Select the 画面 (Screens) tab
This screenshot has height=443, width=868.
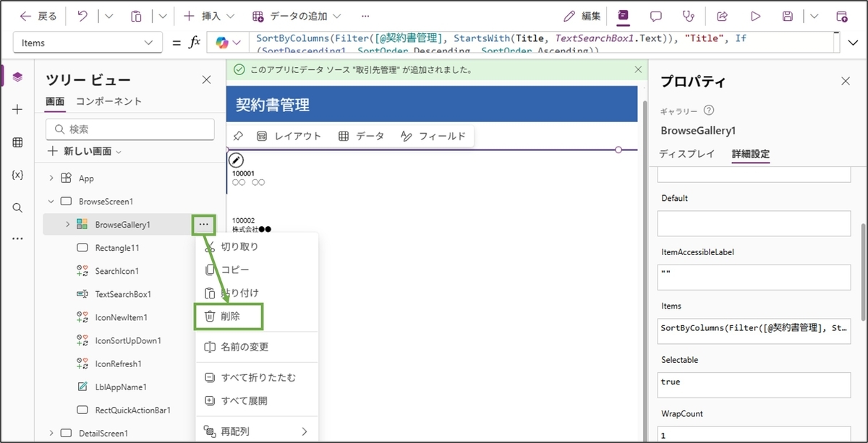55,102
